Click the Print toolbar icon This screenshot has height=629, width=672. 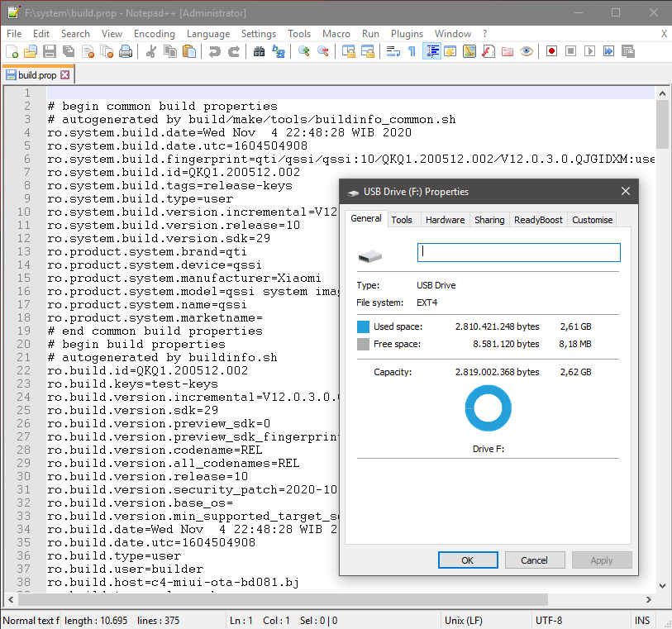126,51
